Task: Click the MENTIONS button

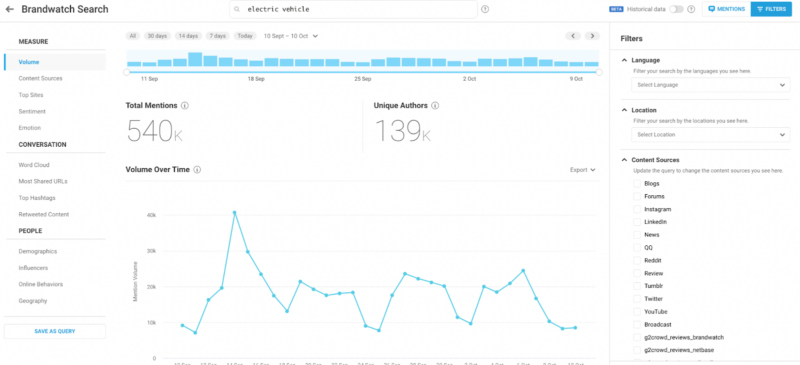Action: (727, 9)
